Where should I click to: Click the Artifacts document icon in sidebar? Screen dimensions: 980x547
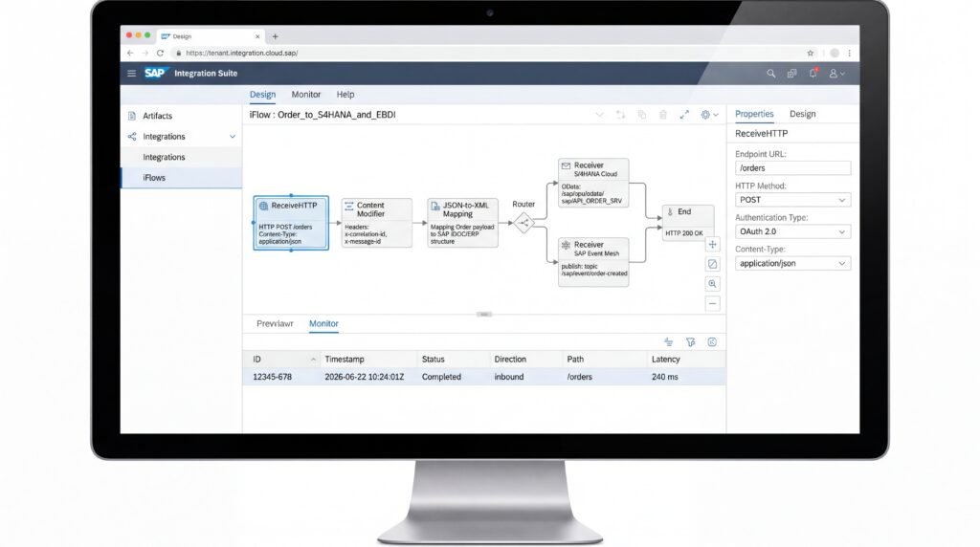click(132, 116)
